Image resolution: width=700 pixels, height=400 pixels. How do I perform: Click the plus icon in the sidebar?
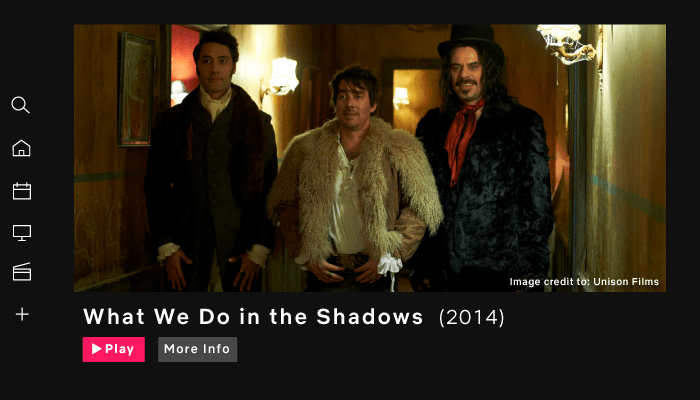(22, 314)
